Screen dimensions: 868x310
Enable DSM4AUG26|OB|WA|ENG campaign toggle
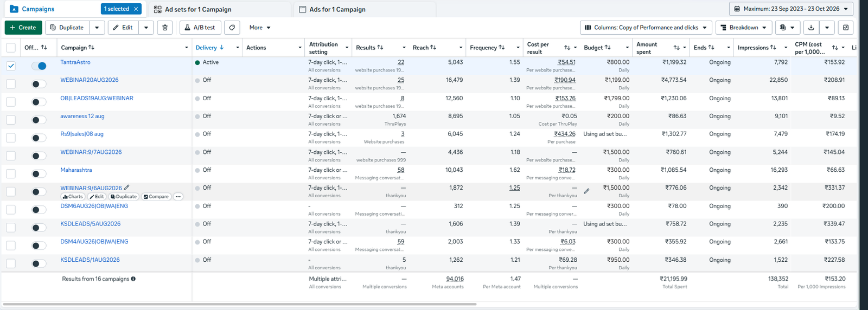[x=39, y=246]
